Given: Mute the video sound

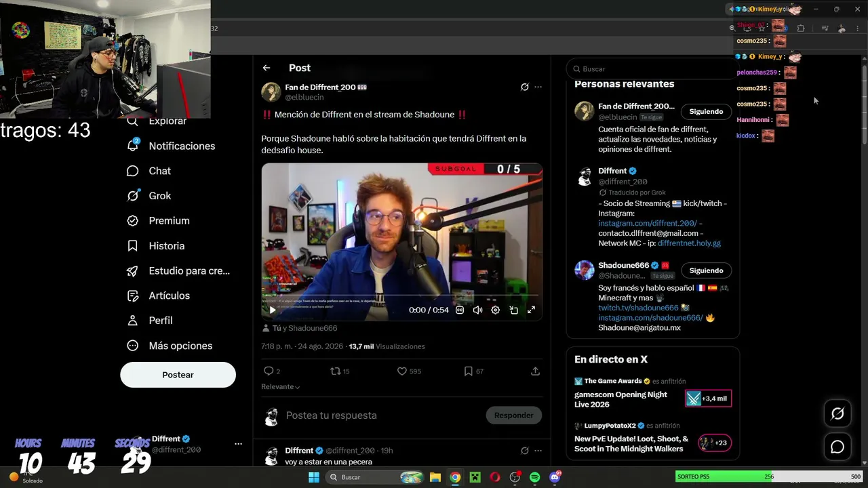Looking at the screenshot, I should [477, 310].
